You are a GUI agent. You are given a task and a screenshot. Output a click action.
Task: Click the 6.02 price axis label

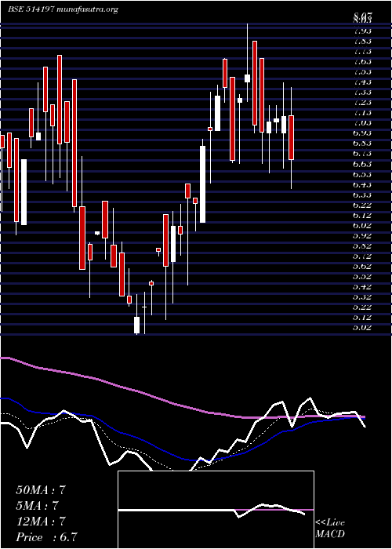point(362,225)
